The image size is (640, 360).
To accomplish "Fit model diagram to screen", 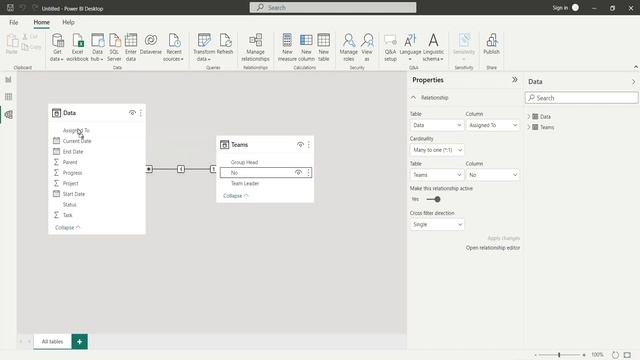I will 627,355.
